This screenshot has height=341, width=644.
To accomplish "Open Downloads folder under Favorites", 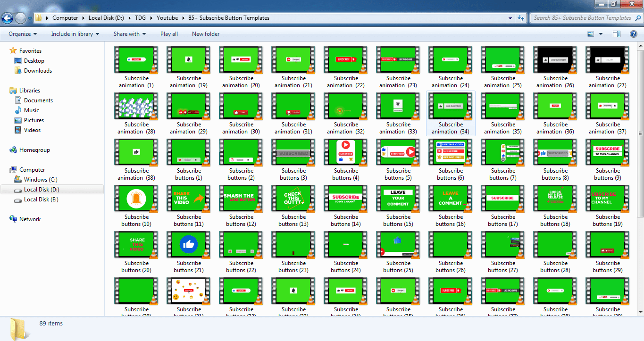I will coord(38,71).
